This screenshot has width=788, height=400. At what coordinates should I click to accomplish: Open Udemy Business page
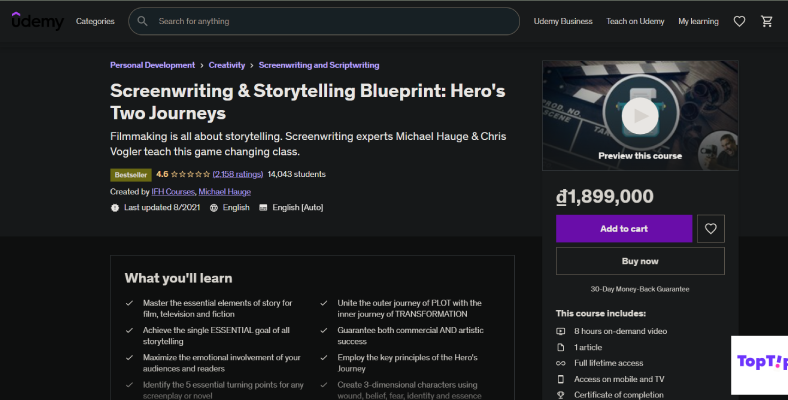(563, 21)
